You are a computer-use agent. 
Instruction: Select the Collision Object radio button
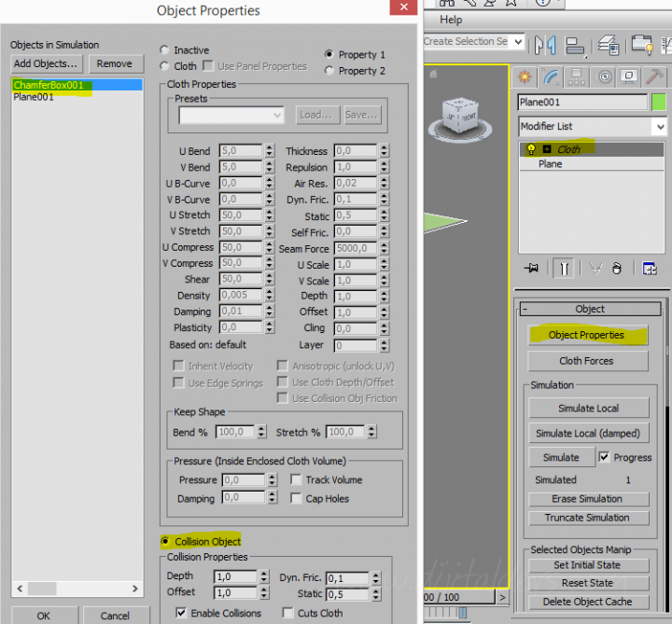point(166,541)
